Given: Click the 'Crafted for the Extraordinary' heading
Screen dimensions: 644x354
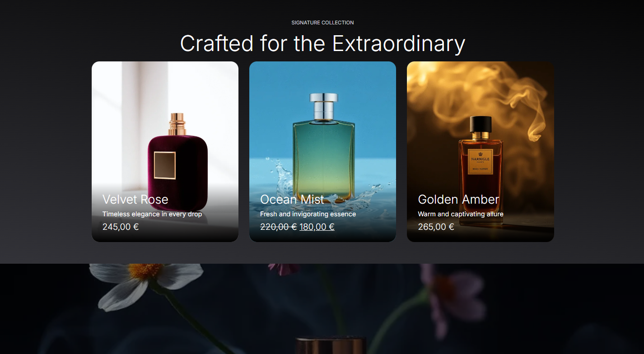Looking at the screenshot, I should pos(322,43).
